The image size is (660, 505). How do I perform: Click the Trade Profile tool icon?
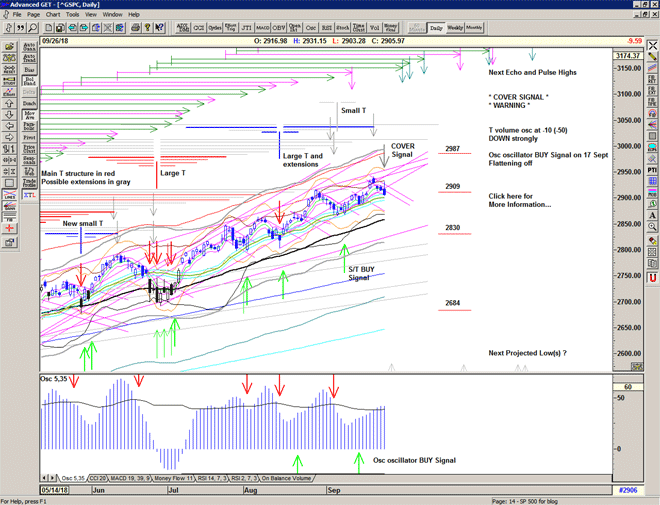[29, 182]
